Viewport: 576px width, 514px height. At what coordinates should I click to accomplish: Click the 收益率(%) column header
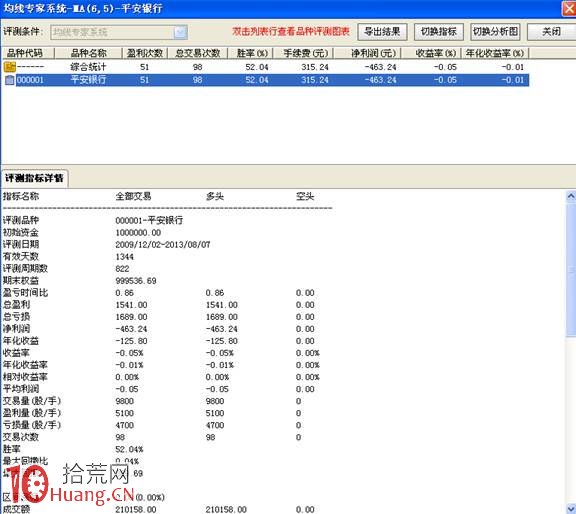click(x=431, y=53)
